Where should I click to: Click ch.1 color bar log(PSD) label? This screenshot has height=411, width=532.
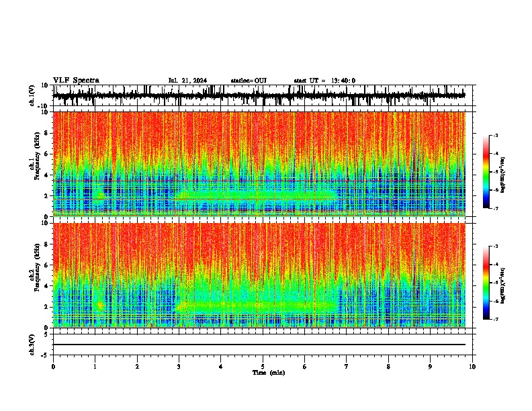(x=503, y=175)
